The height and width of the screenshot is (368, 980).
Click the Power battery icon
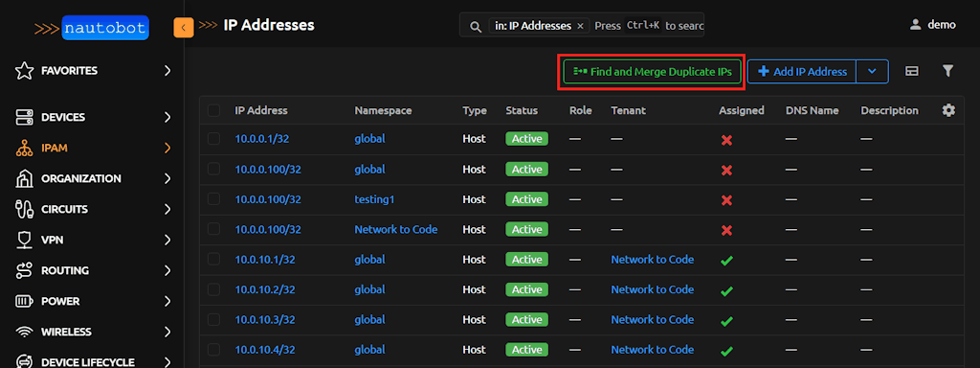(x=24, y=301)
